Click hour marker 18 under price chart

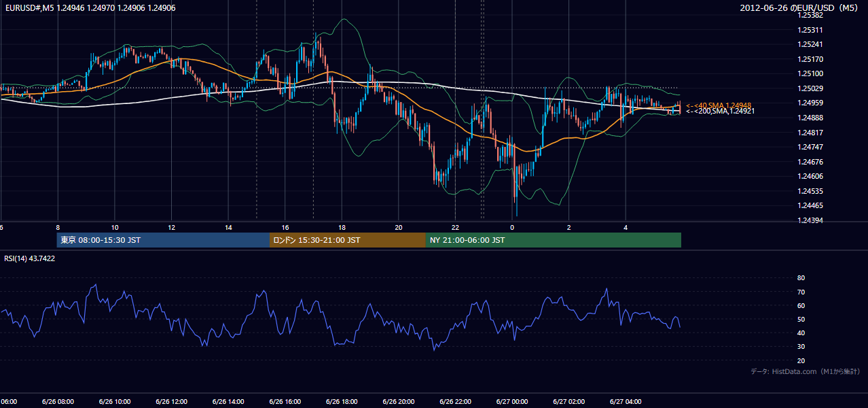point(342,228)
